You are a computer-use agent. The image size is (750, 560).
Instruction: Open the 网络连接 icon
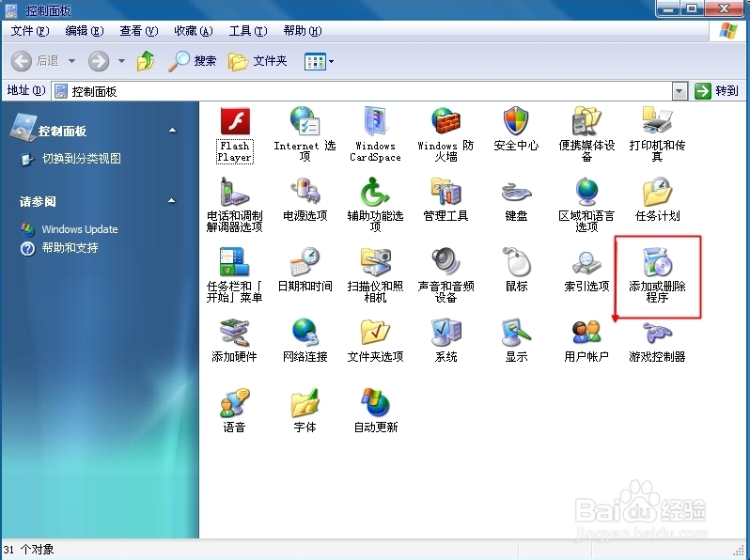coord(305,334)
